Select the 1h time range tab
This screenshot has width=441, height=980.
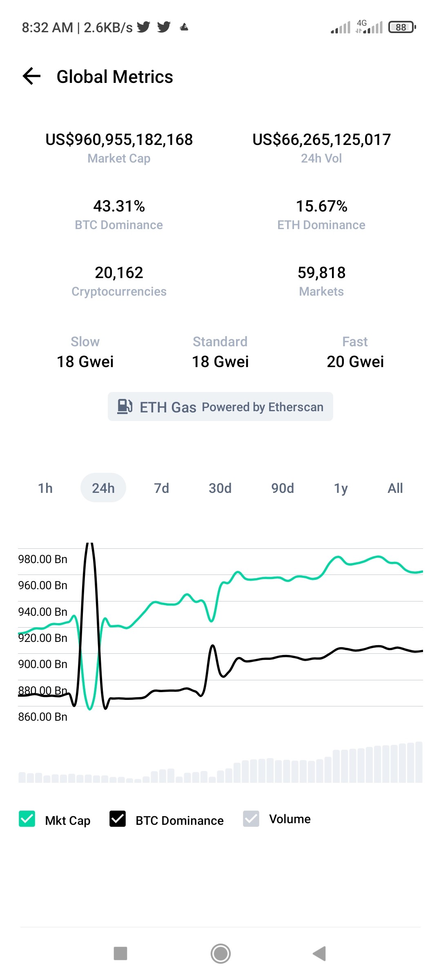(45, 488)
